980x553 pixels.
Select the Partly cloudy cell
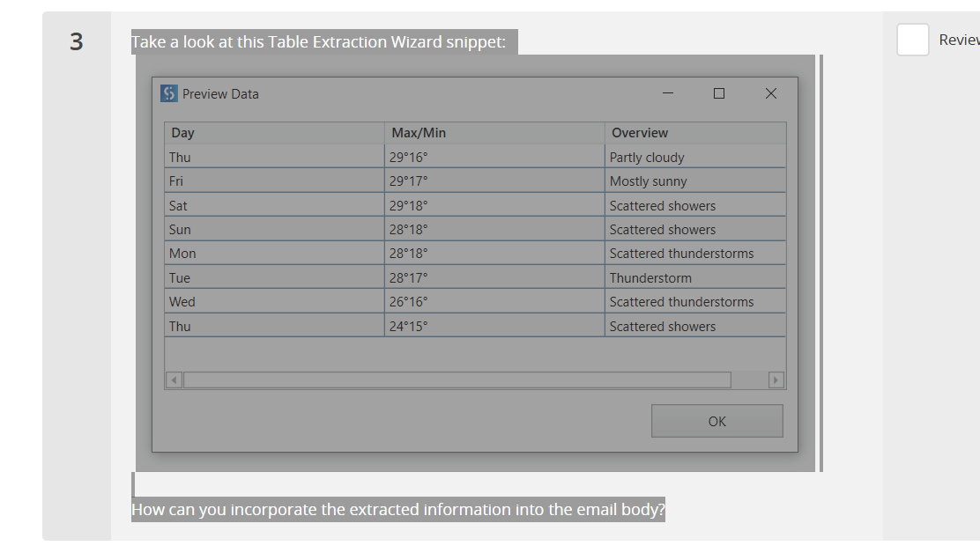[694, 158]
